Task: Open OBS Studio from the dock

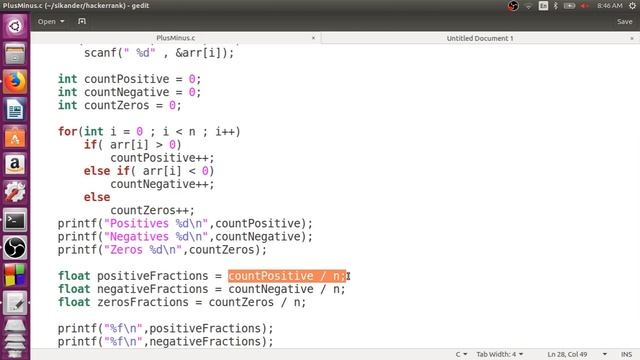Action: [x=15, y=248]
